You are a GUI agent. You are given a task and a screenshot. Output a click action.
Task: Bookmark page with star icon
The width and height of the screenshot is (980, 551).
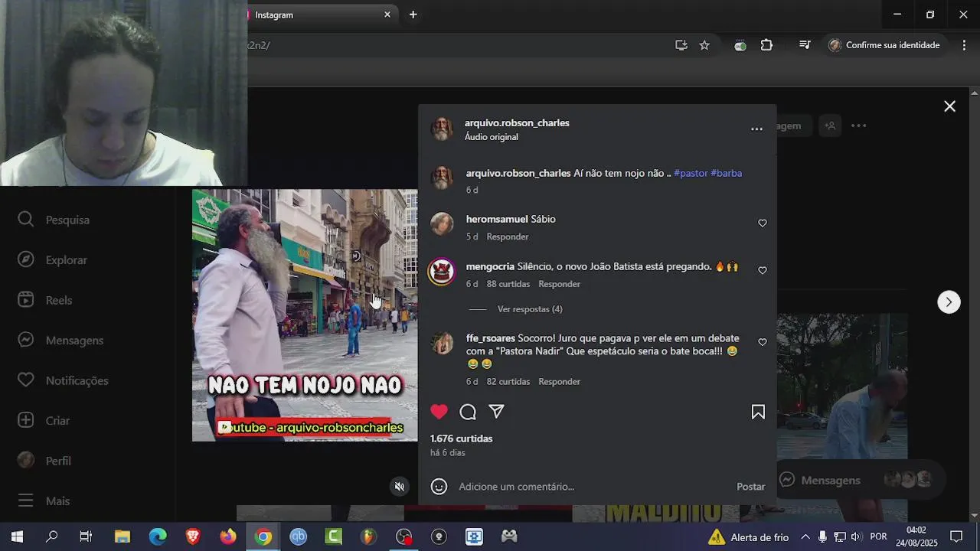point(704,45)
